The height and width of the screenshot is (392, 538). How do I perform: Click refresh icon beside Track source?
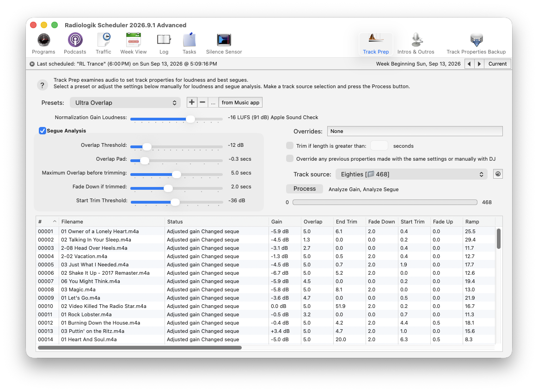tap(498, 174)
